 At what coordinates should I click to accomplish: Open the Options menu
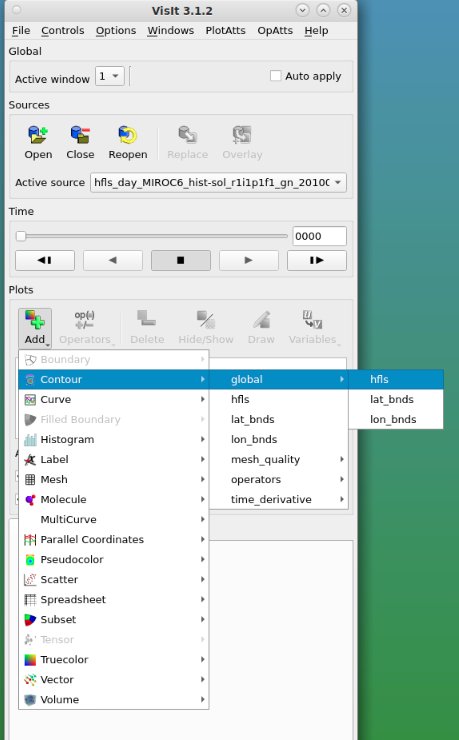click(x=116, y=31)
